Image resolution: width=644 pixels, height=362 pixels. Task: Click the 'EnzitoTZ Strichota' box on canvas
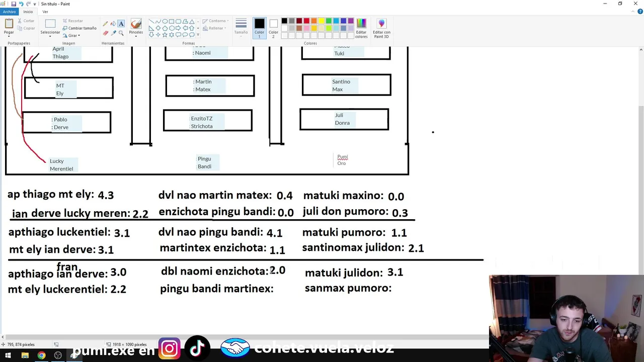pos(208,121)
